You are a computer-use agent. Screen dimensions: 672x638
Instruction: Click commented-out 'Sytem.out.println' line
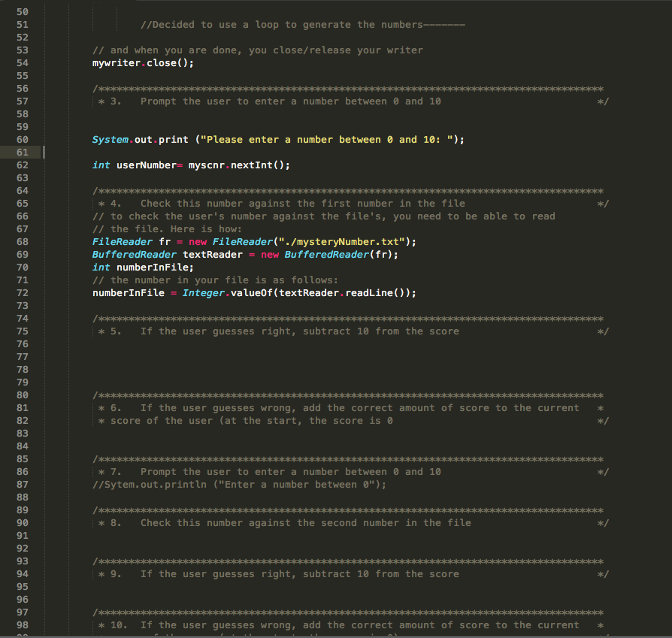(240, 485)
